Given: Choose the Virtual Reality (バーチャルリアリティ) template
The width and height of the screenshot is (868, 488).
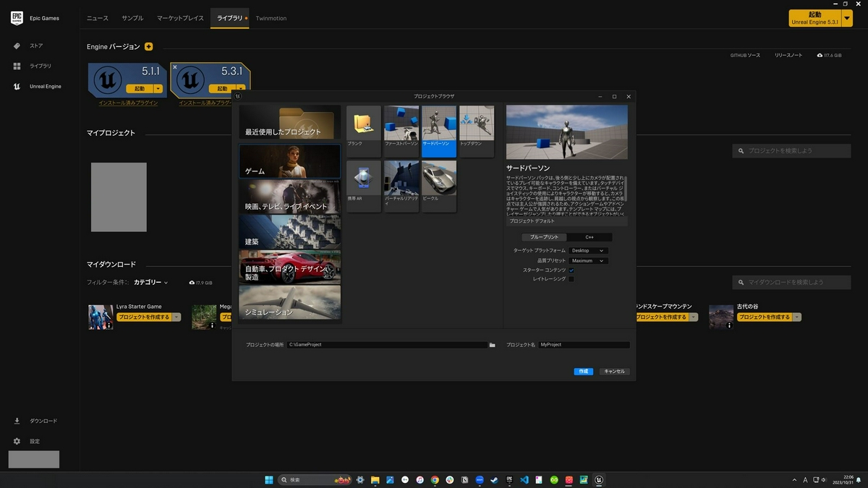Looking at the screenshot, I should click(401, 187).
